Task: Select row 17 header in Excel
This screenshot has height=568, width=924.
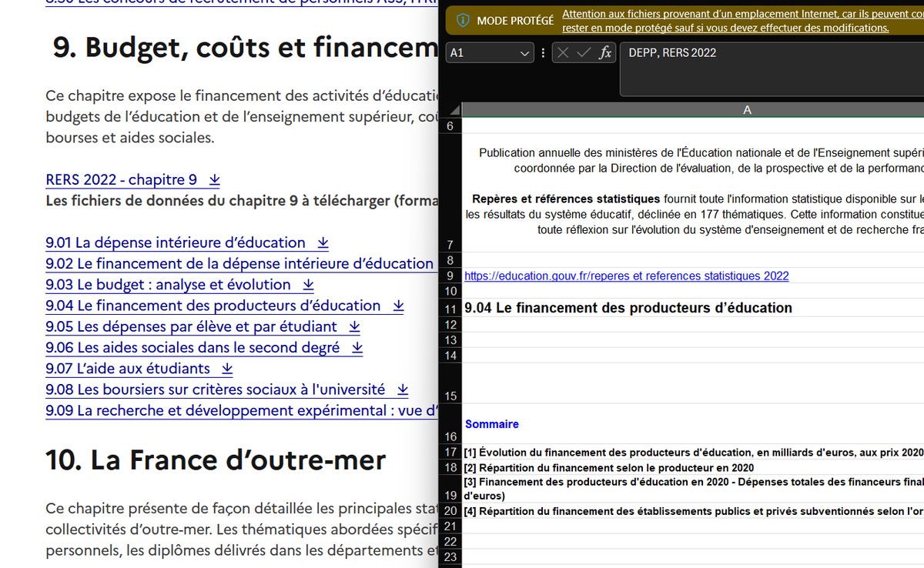Action: 450,453
